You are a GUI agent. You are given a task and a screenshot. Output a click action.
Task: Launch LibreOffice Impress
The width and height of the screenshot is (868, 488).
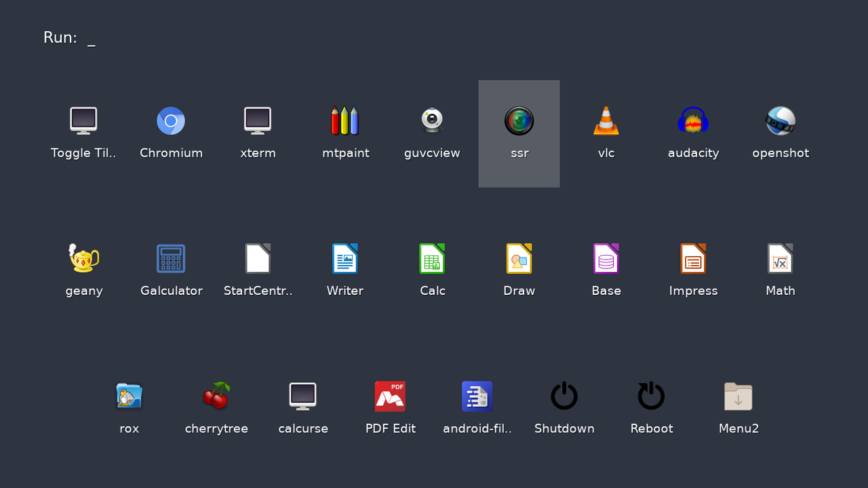coord(693,258)
